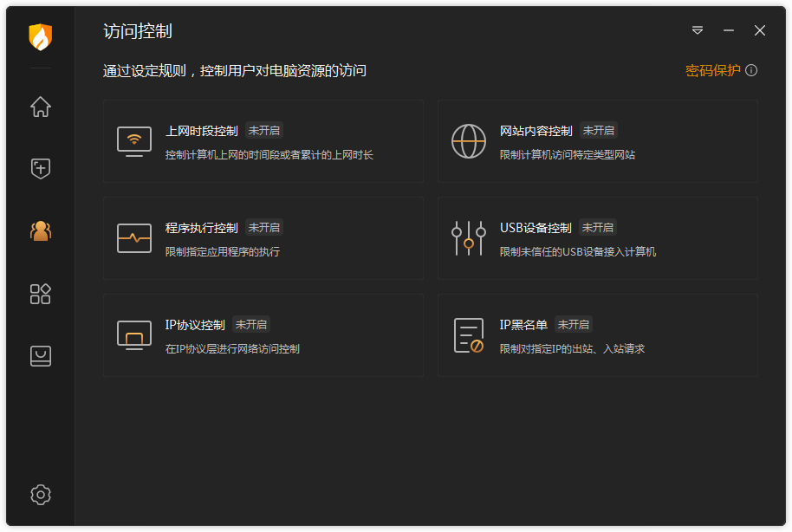Viewport: 792px width, 532px height.
Task: Open virus scan via the shield icon
Action: pos(39,168)
